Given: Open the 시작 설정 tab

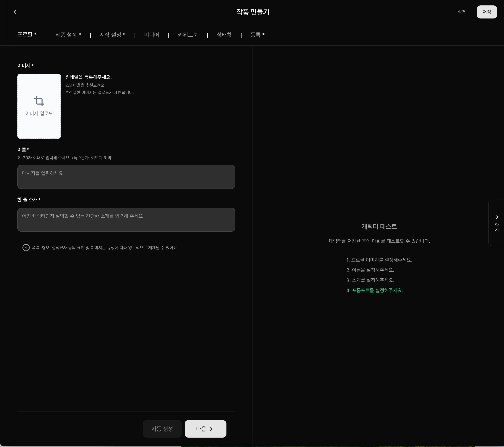Looking at the screenshot, I should pos(112,35).
